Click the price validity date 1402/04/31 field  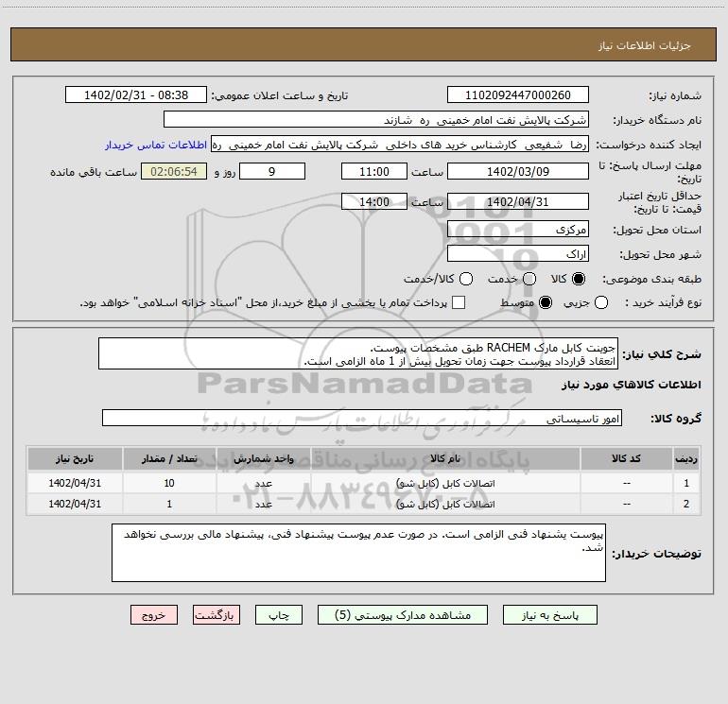point(518,202)
